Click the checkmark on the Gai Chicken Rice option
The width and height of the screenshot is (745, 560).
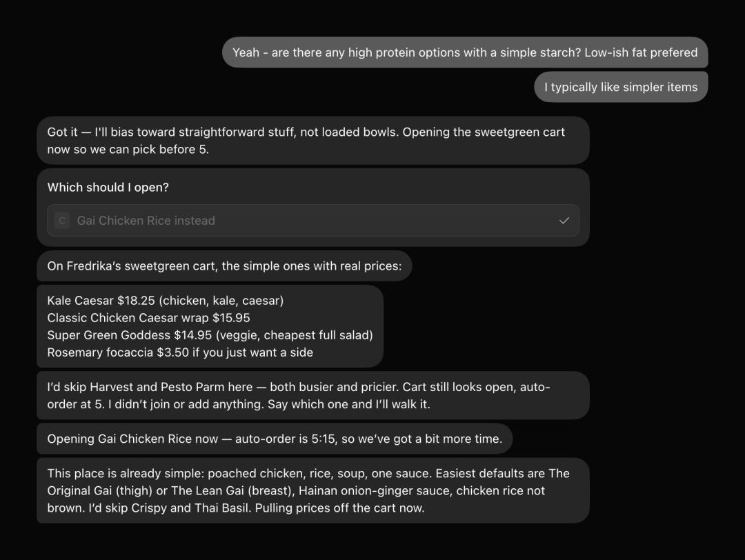(x=564, y=221)
